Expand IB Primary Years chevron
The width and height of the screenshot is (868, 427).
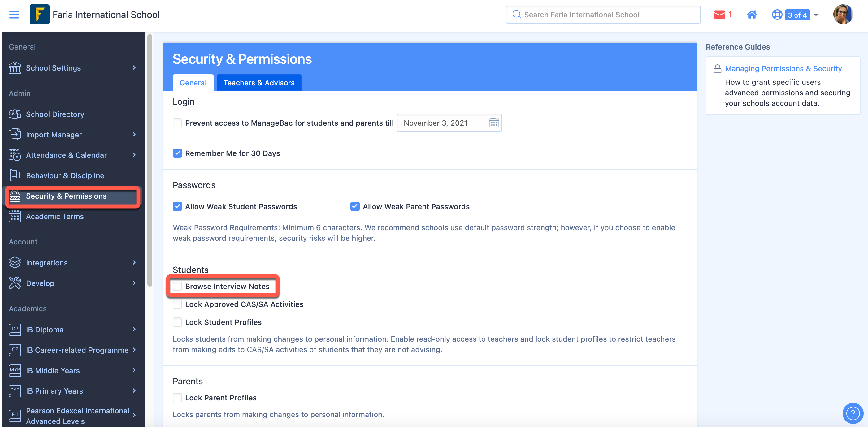click(134, 390)
